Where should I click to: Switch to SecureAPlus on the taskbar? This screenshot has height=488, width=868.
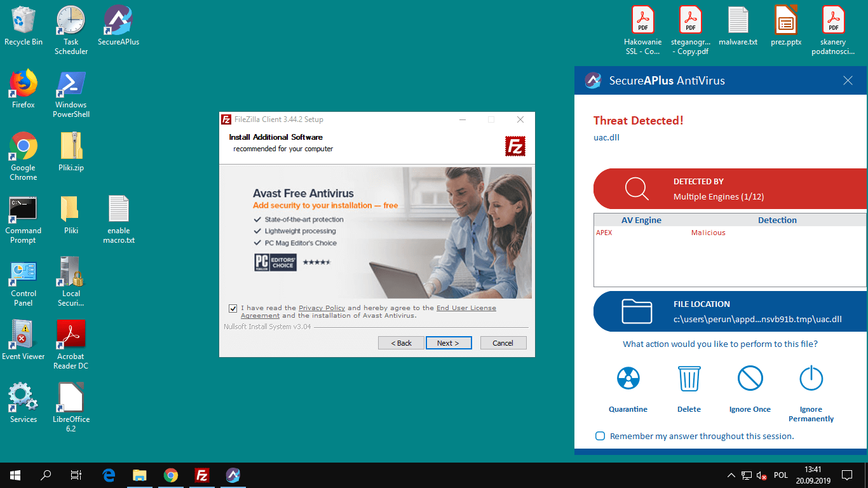click(x=233, y=475)
